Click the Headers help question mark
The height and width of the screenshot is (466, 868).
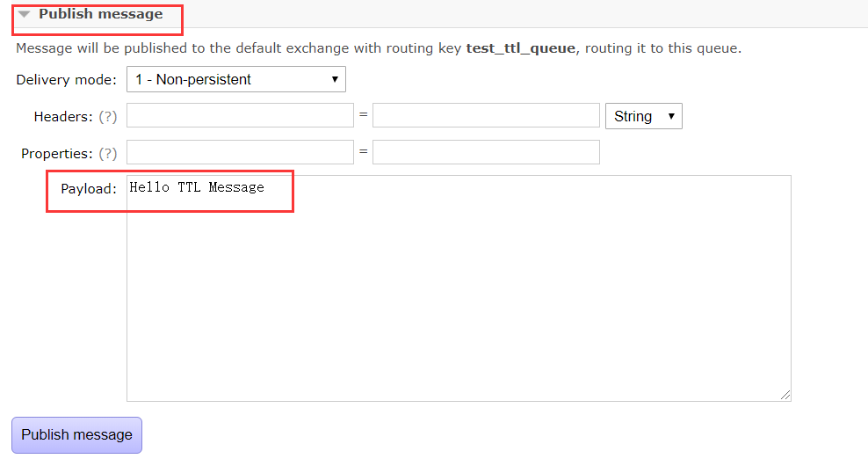click(x=108, y=116)
